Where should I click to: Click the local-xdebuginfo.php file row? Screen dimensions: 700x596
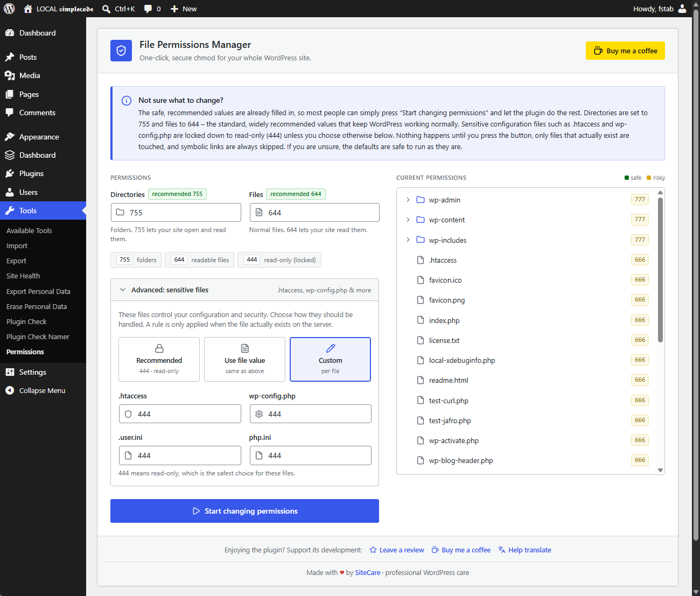tap(527, 360)
